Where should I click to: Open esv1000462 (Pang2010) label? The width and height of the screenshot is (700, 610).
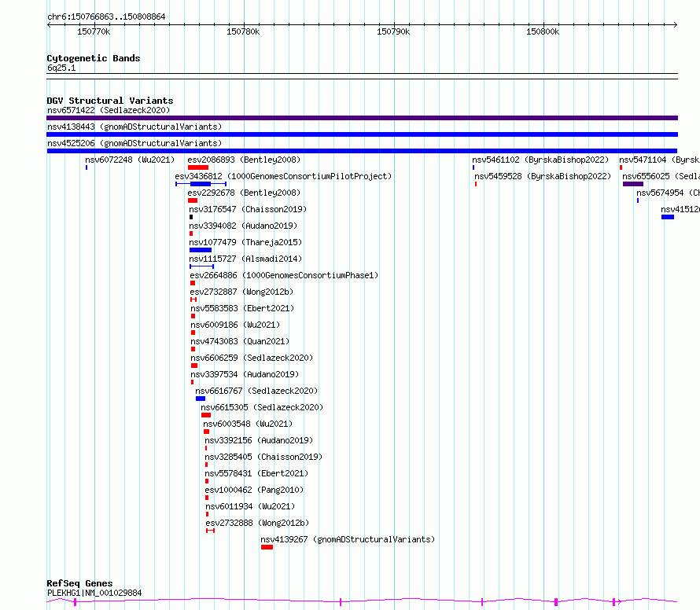(254, 490)
